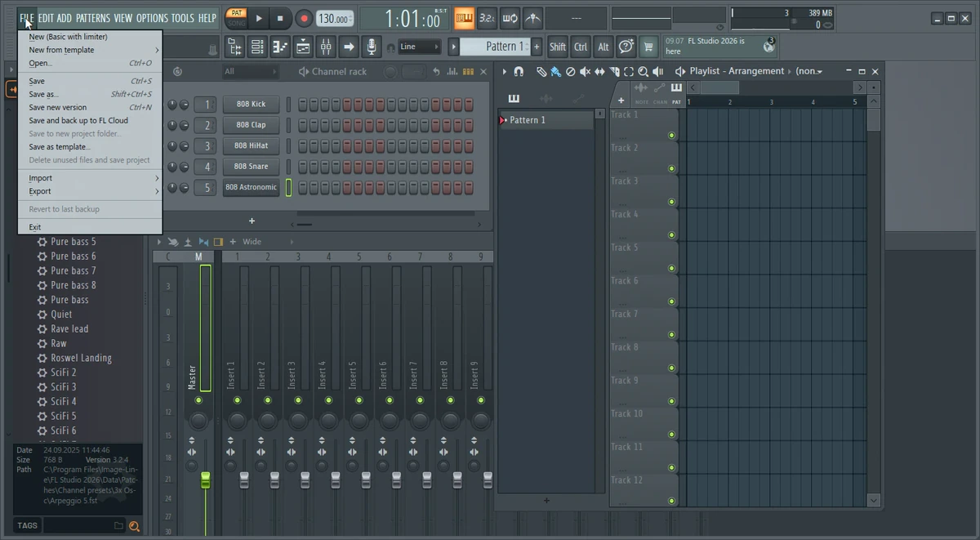Select the playlist Mute tool
Viewport: 980px width, 540px height.
[x=585, y=72]
